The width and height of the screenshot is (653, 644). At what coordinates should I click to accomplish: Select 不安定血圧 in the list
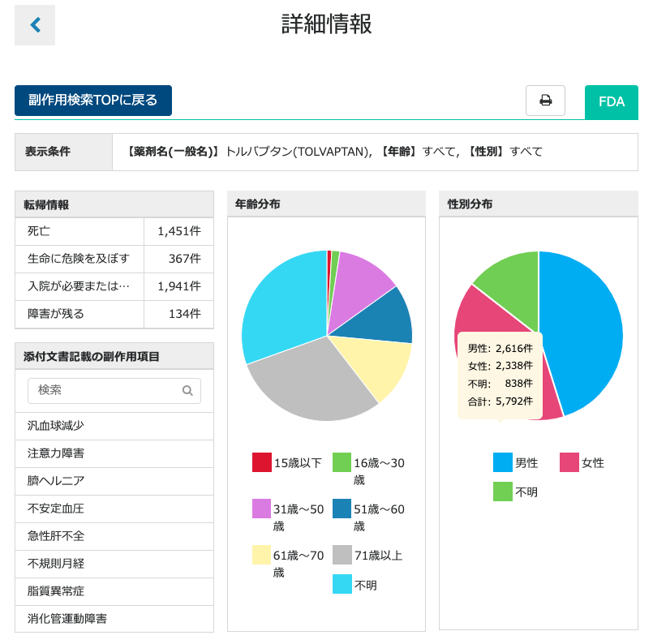tap(114, 509)
